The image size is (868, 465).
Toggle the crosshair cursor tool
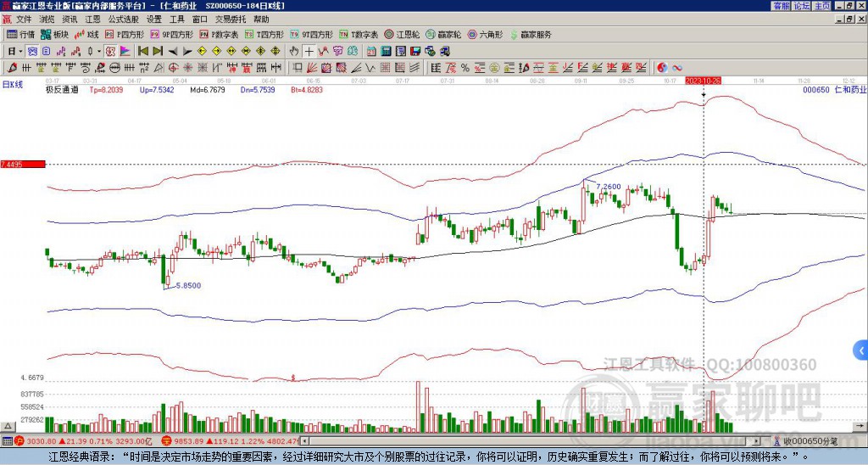(309, 52)
